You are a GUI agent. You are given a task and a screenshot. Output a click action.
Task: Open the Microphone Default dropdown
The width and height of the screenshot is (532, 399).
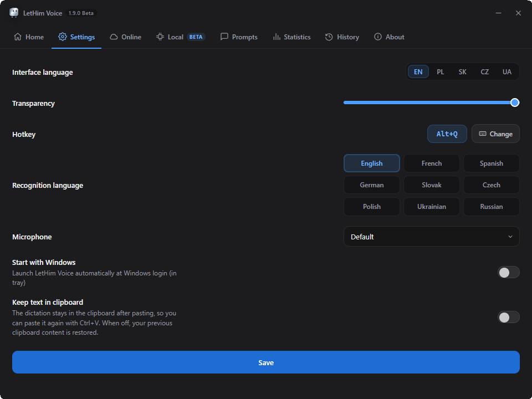432,237
